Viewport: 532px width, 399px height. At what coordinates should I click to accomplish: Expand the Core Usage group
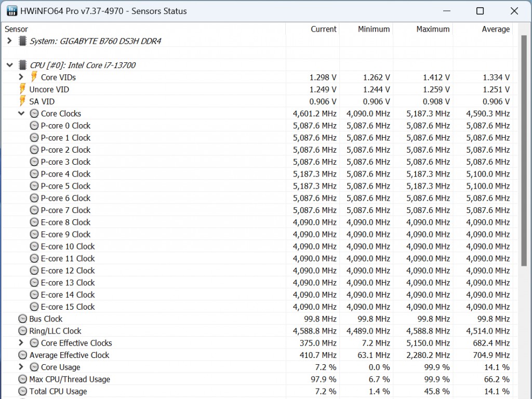(21, 367)
